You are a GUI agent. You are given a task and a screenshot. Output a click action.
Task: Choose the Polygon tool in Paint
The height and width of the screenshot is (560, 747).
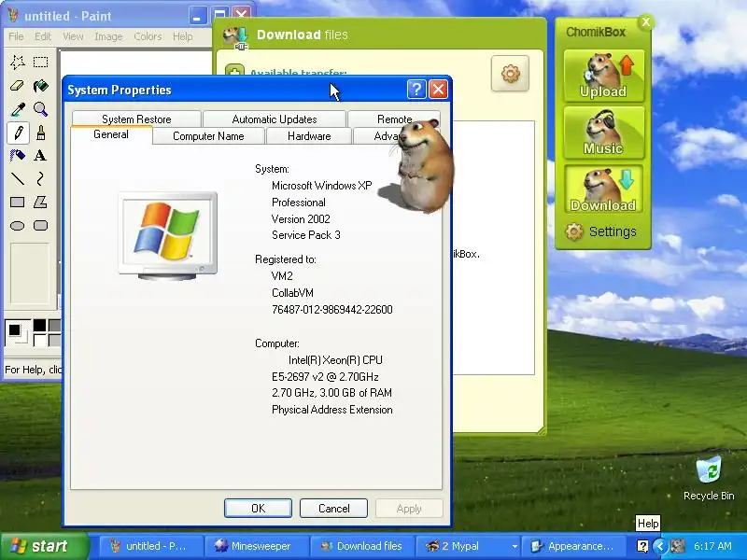(41, 203)
